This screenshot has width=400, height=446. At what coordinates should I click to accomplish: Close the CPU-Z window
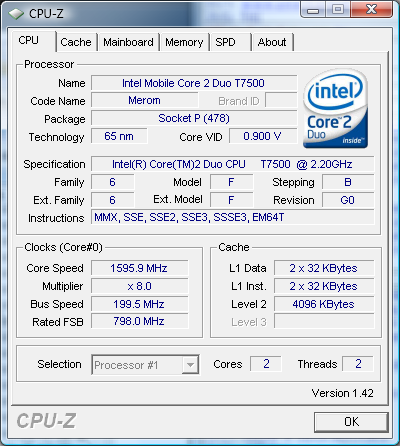[371, 10]
